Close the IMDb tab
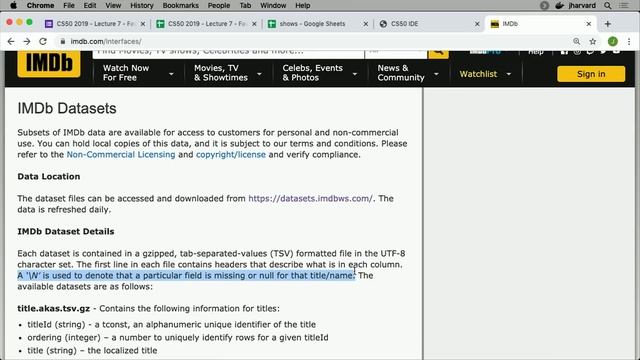The width and height of the screenshot is (640, 360). click(589, 24)
